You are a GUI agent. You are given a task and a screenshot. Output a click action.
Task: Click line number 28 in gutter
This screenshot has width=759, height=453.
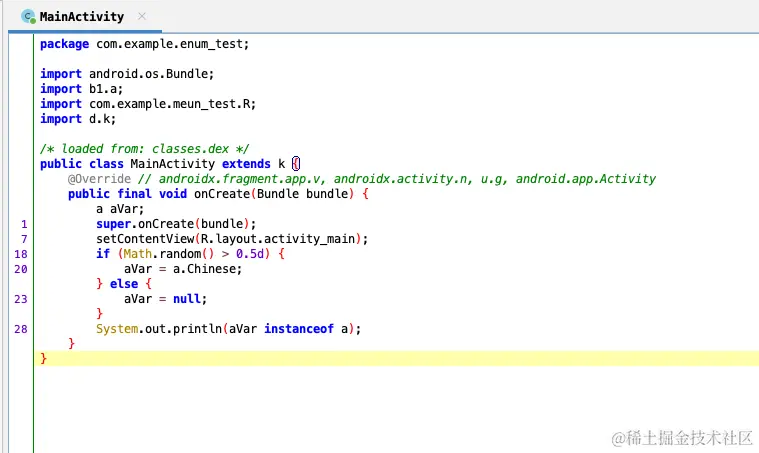[21, 329]
